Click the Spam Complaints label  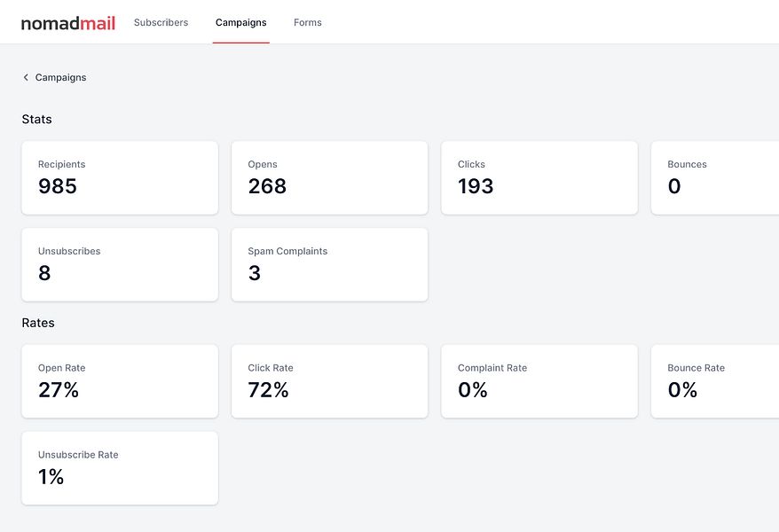287,251
